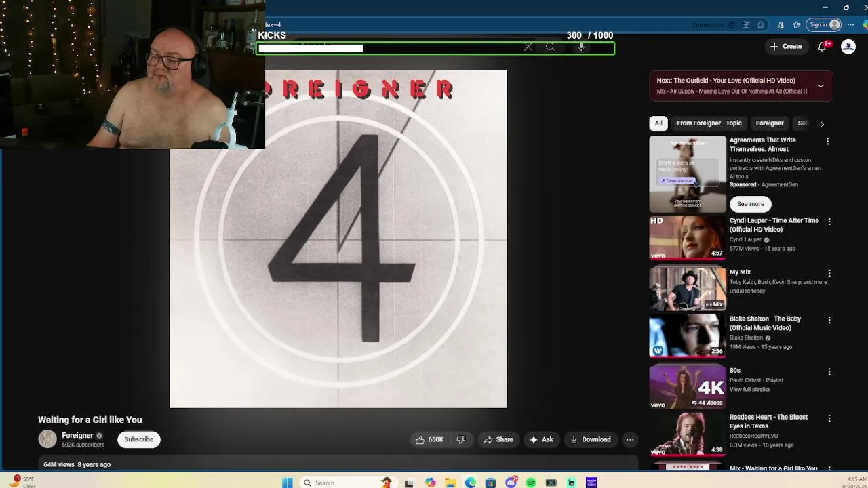Click the Edge Summarize button
The width and height of the screenshot is (868, 488).
pos(713,25)
